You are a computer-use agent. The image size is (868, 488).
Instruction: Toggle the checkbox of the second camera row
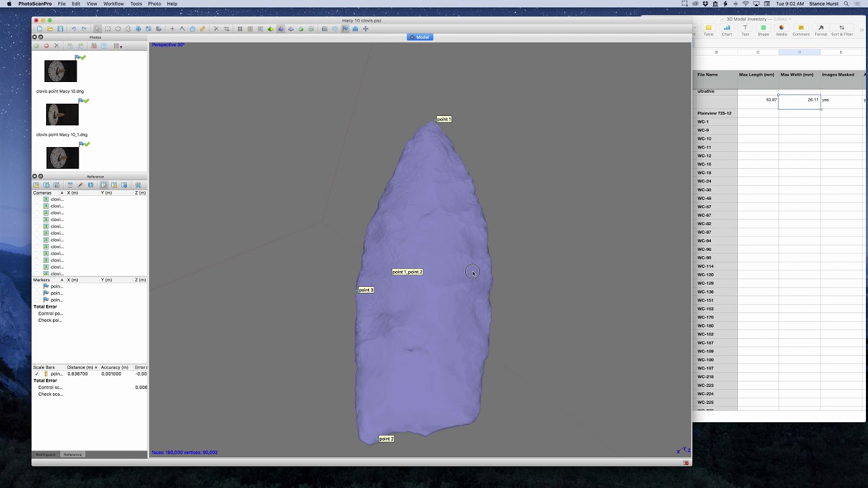(x=37, y=206)
